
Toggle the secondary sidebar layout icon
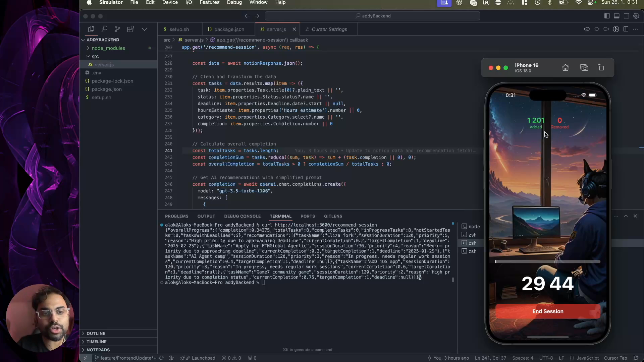[626, 16]
